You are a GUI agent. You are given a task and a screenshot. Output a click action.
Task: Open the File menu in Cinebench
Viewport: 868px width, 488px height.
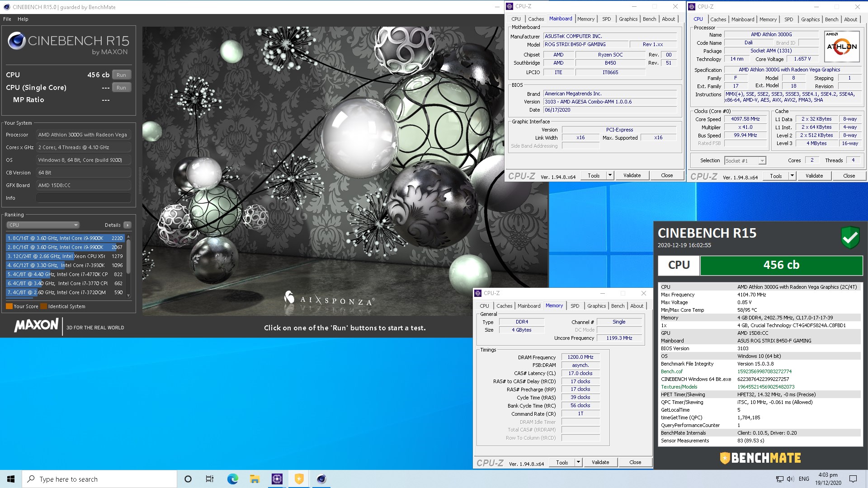[x=7, y=19]
